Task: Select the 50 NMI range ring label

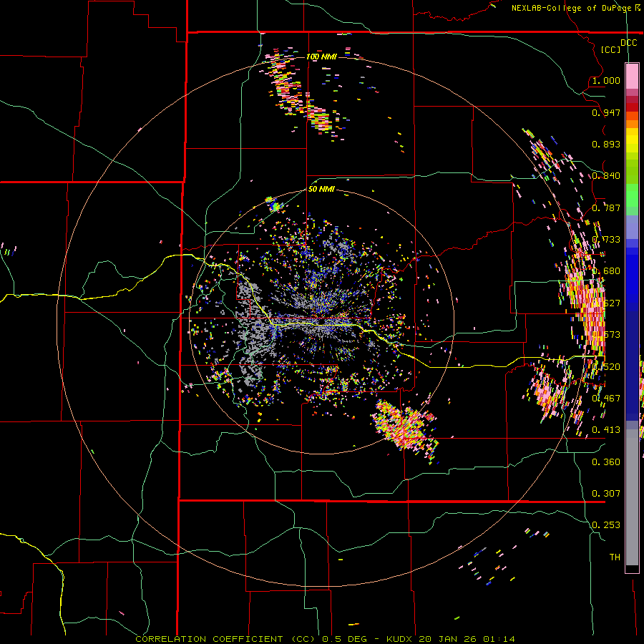Action: pyautogui.click(x=321, y=189)
